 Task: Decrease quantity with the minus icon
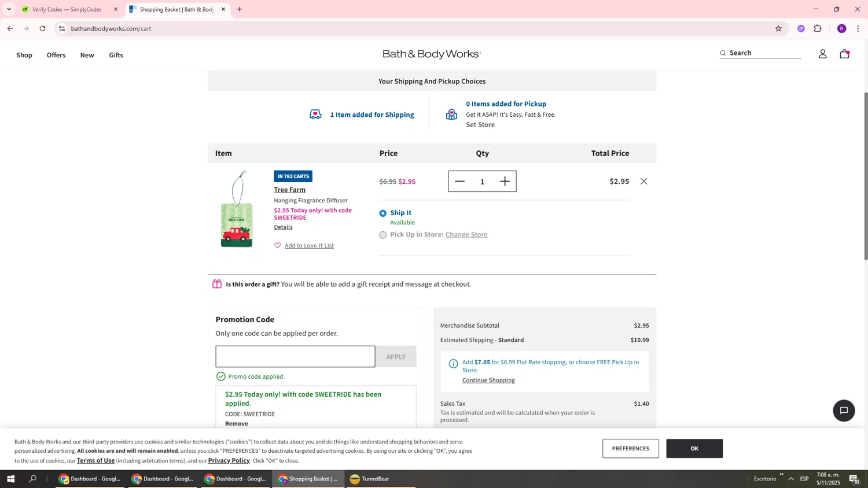[x=460, y=182]
